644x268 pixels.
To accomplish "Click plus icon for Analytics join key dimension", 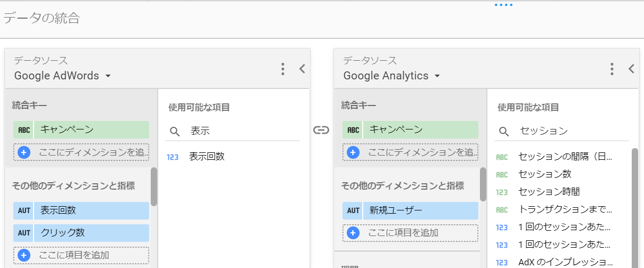I will [x=353, y=152].
